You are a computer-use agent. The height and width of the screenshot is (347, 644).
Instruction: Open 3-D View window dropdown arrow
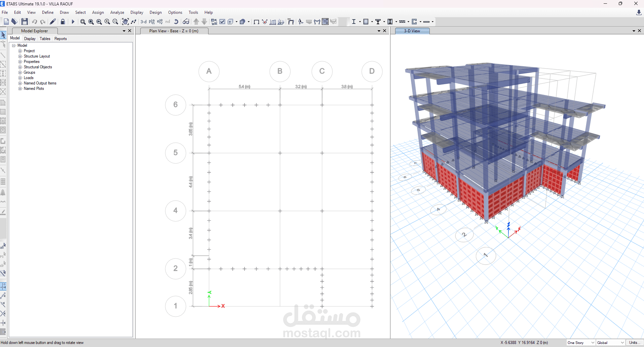pos(634,31)
